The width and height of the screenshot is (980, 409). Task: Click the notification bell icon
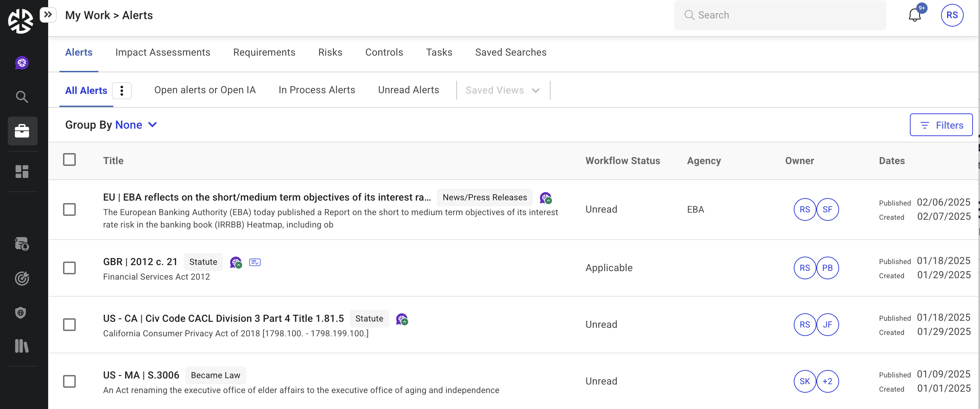(x=915, y=15)
